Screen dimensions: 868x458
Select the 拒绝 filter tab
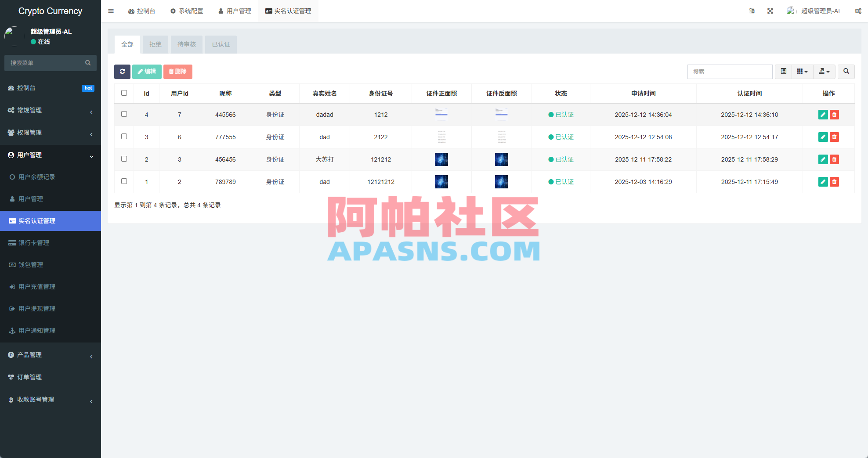coord(156,44)
